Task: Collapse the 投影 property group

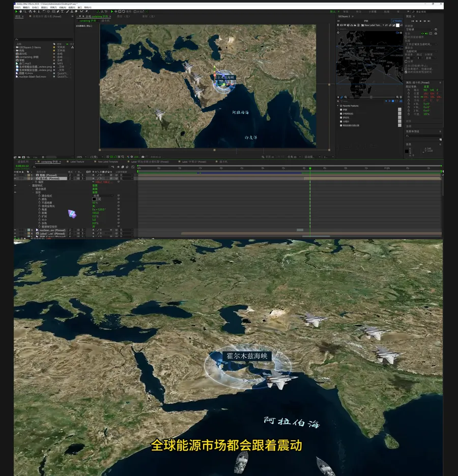Action: tap(33, 192)
